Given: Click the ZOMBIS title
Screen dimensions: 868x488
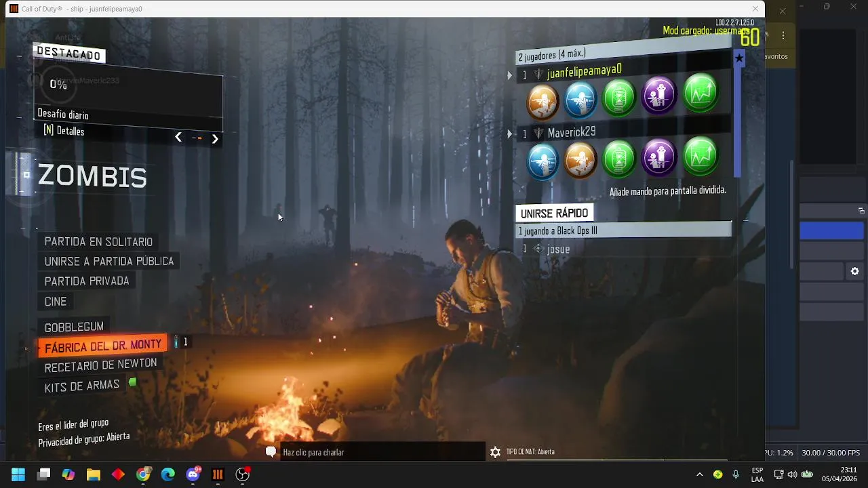Looking at the screenshot, I should (92, 177).
